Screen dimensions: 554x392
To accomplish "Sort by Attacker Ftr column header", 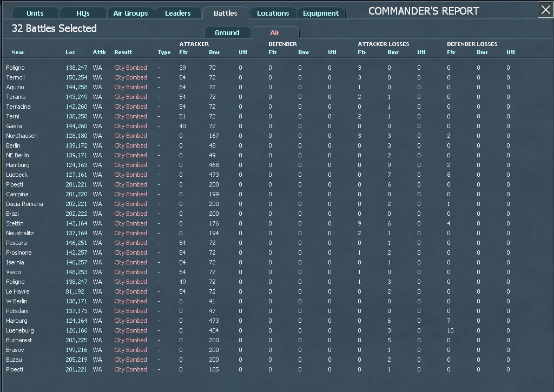I will point(183,52).
